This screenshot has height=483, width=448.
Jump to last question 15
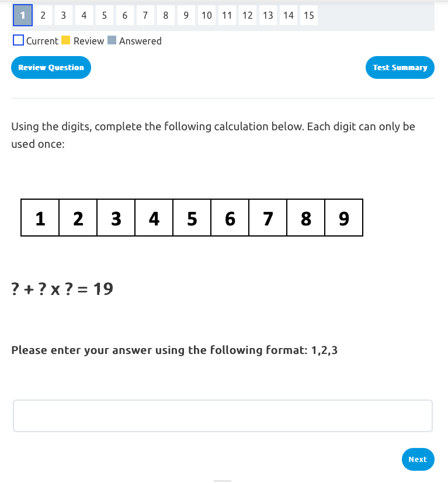[308, 16]
